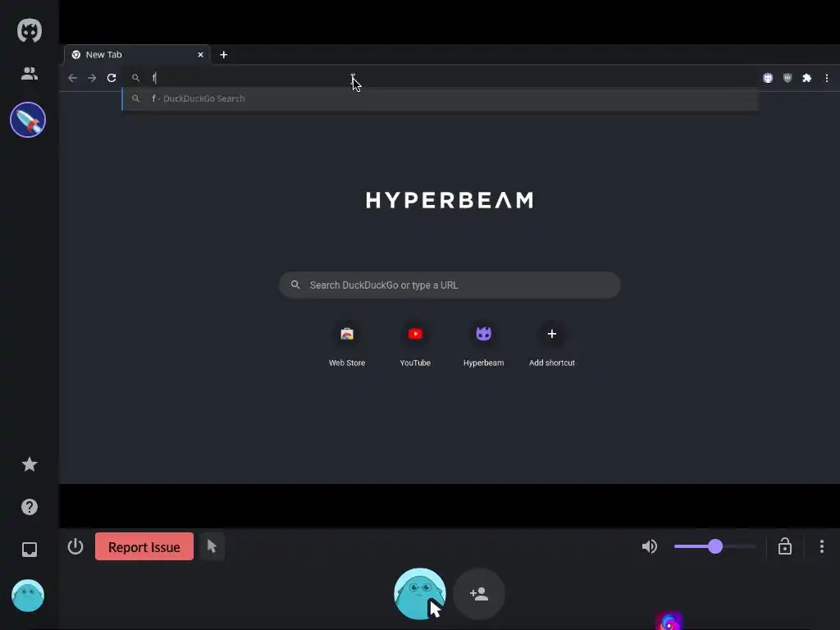Toggle the cursor control pointer button

(x=212, y=546)
